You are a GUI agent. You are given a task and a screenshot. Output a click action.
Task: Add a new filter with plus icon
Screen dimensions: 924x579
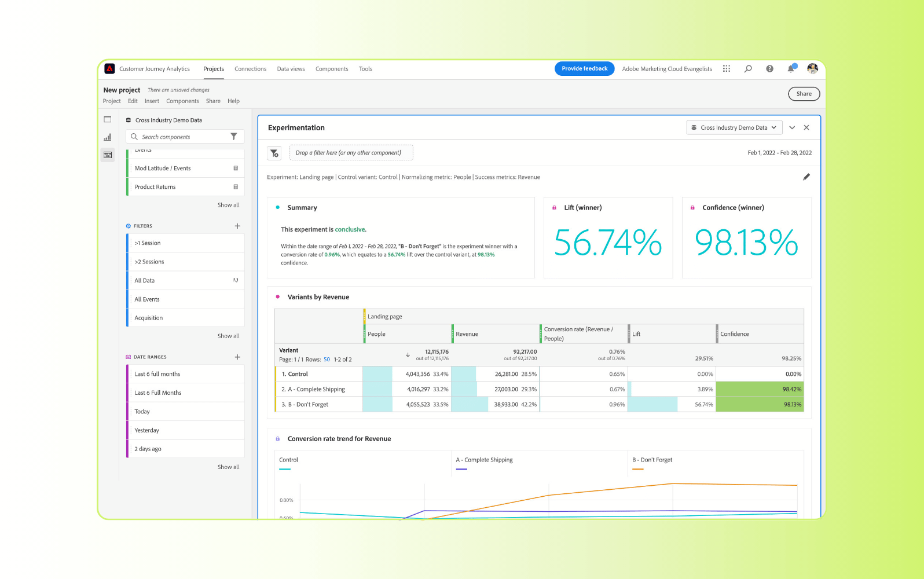(237, 226)
